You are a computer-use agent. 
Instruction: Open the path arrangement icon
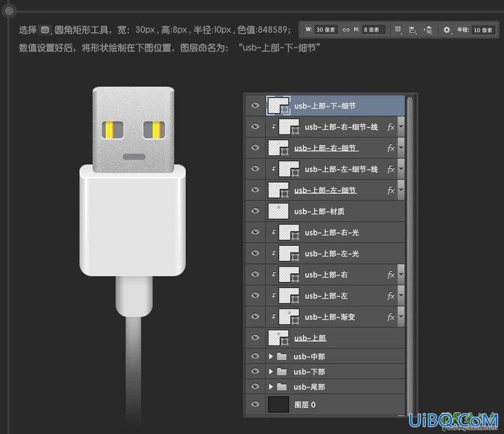[428, 30]
